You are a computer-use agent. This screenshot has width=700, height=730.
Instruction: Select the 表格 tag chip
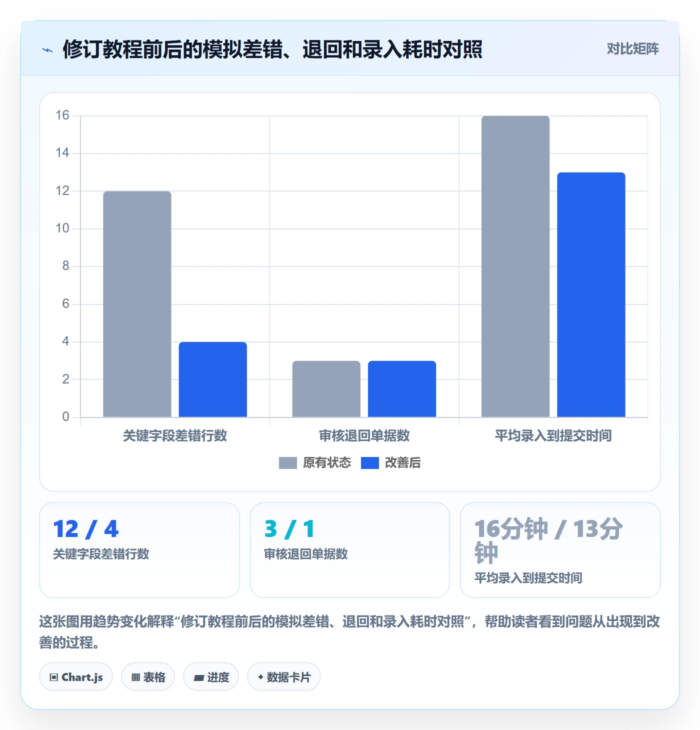(148, 677)
